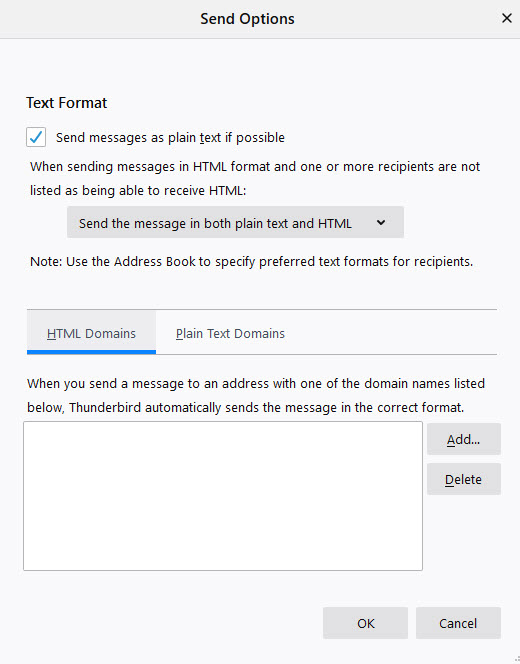Click the Address Book note text
The width and height of the screenshot is (520, 664).
pyautogui.click(x=252, y=262)
